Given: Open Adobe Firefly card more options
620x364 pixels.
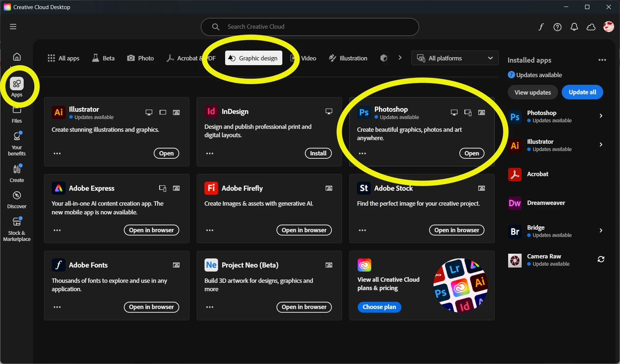Looking at the screenshot, I should (x=210, y=230).
